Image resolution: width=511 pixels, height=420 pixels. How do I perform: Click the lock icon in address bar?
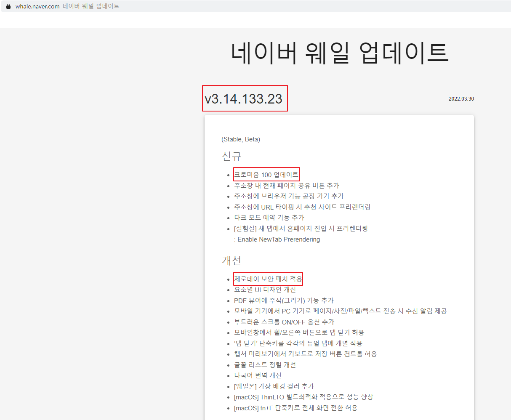point(8,6)
